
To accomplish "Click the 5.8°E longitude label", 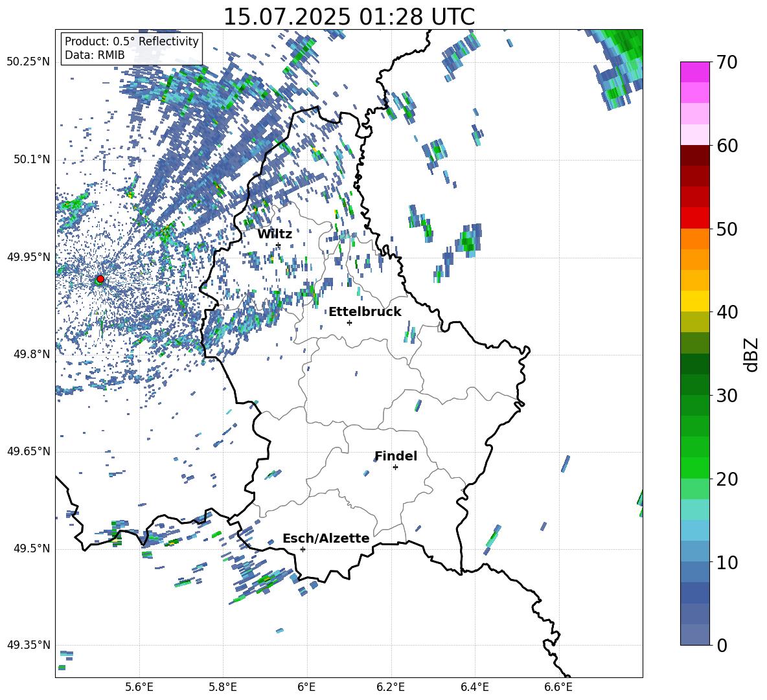I will point(223,687).
